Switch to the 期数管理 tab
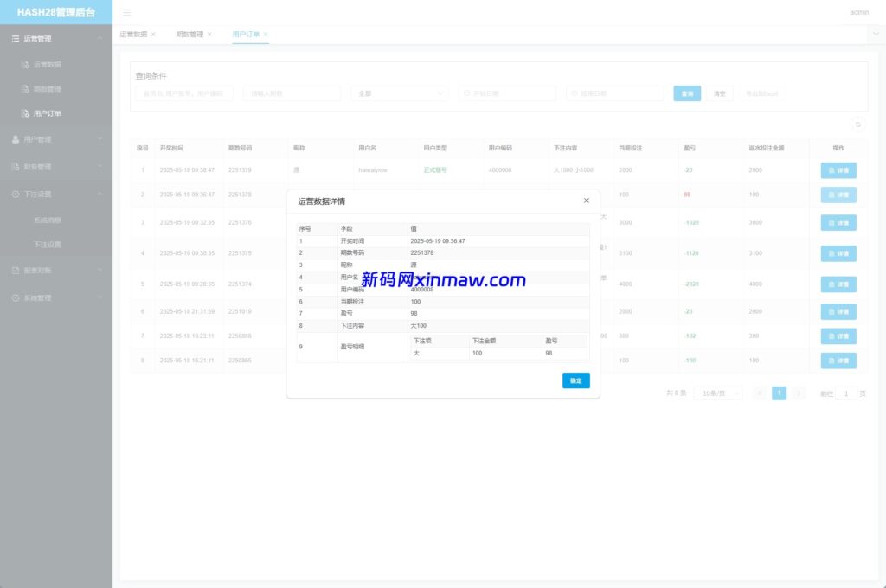 pos(192,35)
